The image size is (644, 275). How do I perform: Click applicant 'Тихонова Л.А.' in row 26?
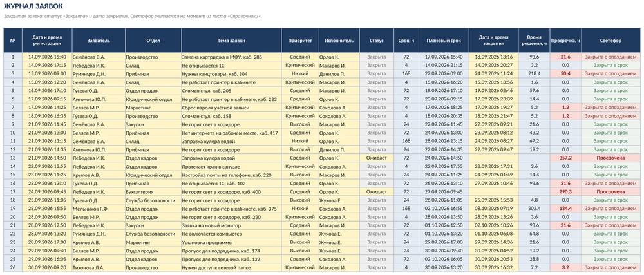pos(99,267)
